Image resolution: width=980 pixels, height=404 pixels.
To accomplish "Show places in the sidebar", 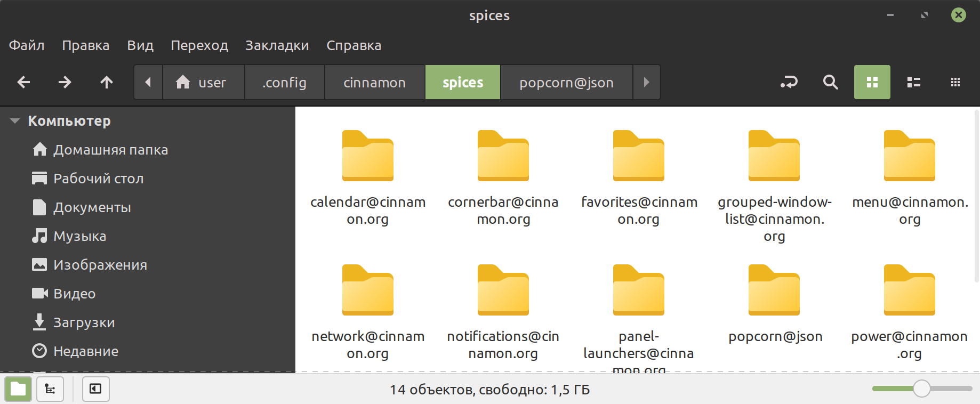I will pyautogui.click(x=18, y=389).
